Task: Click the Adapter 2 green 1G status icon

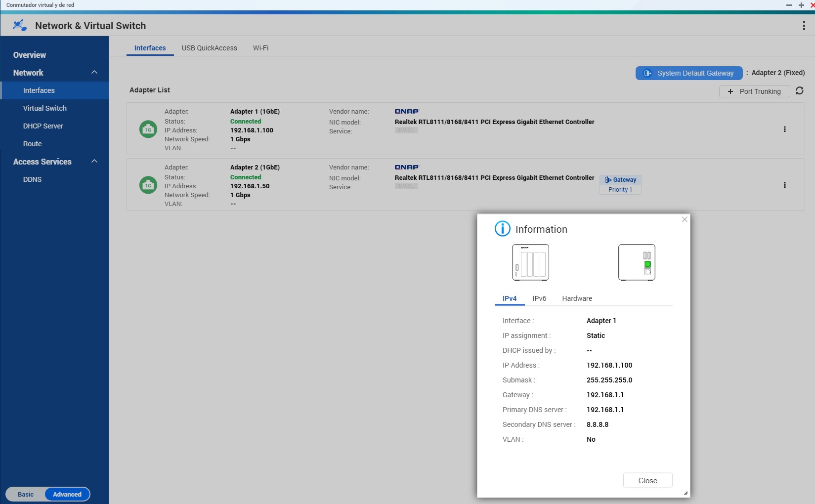Action: (x=148, y=185)
